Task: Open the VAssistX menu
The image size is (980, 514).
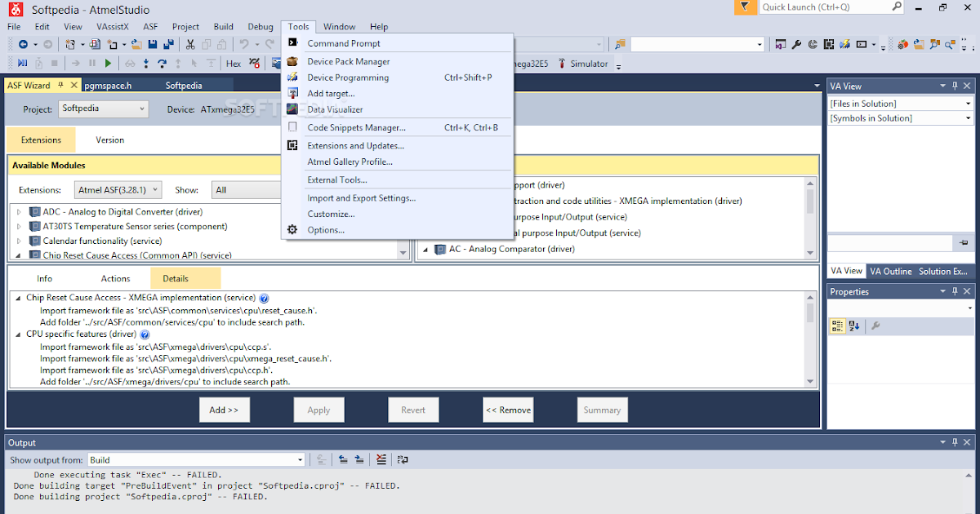Action: pyautogui.click(x=113, y=27)
